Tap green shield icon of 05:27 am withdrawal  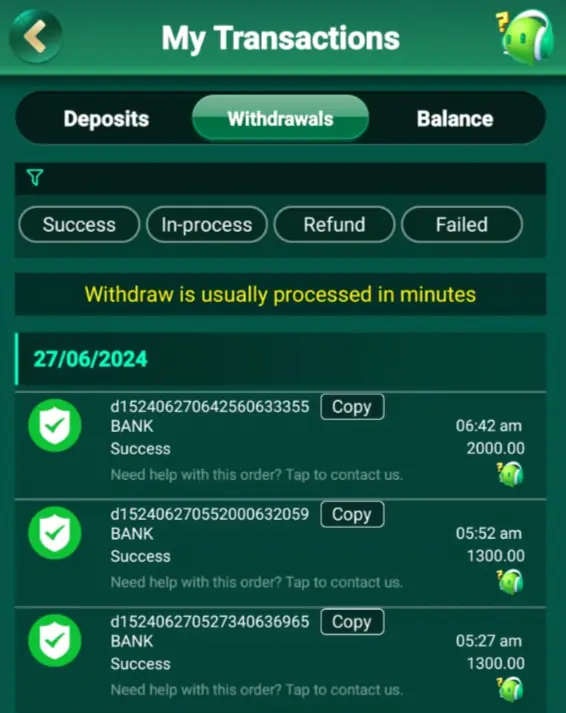[55, 640]
